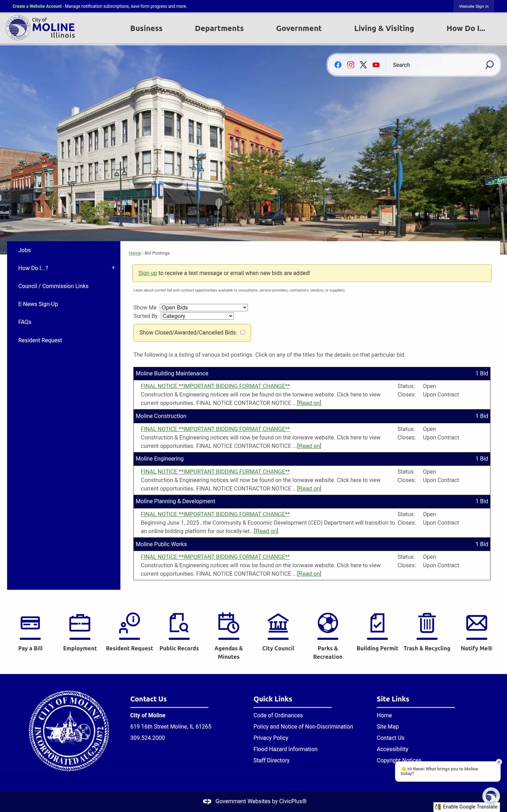Click the Home breadcrumb link
This screenshot has height=812, width=507.
135,253
